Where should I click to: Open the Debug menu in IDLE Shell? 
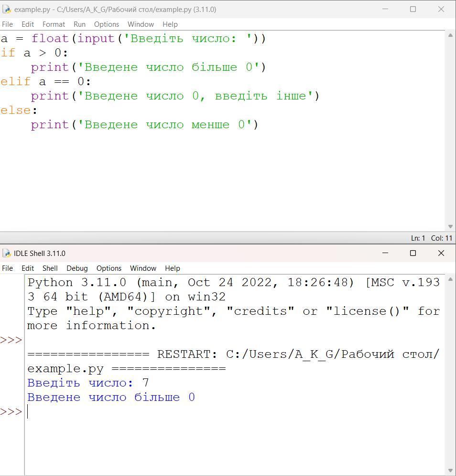77,268
